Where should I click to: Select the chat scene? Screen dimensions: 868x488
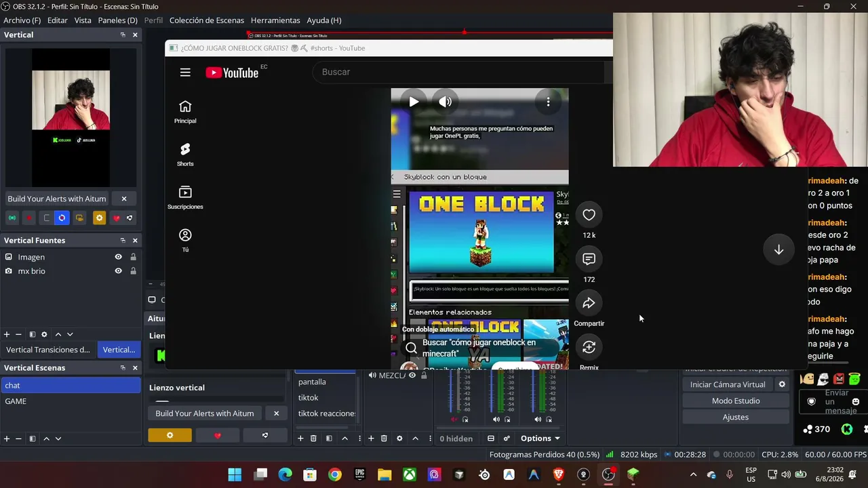tap(71, 386)
